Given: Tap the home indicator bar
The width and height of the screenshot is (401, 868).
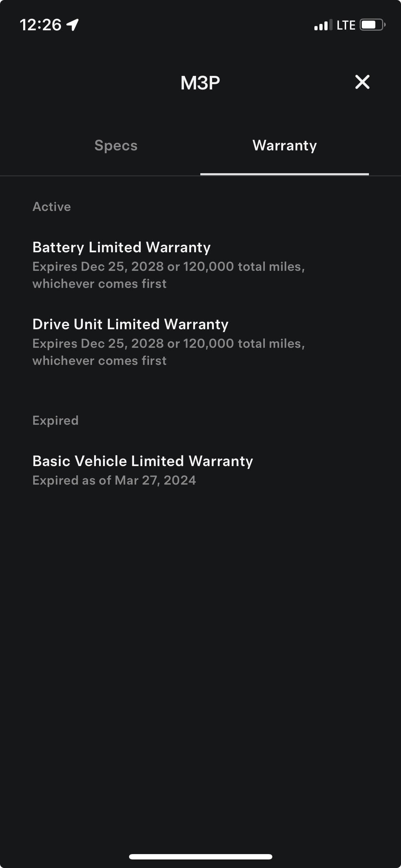Looking at the screenshot, I should pos(200,857).
